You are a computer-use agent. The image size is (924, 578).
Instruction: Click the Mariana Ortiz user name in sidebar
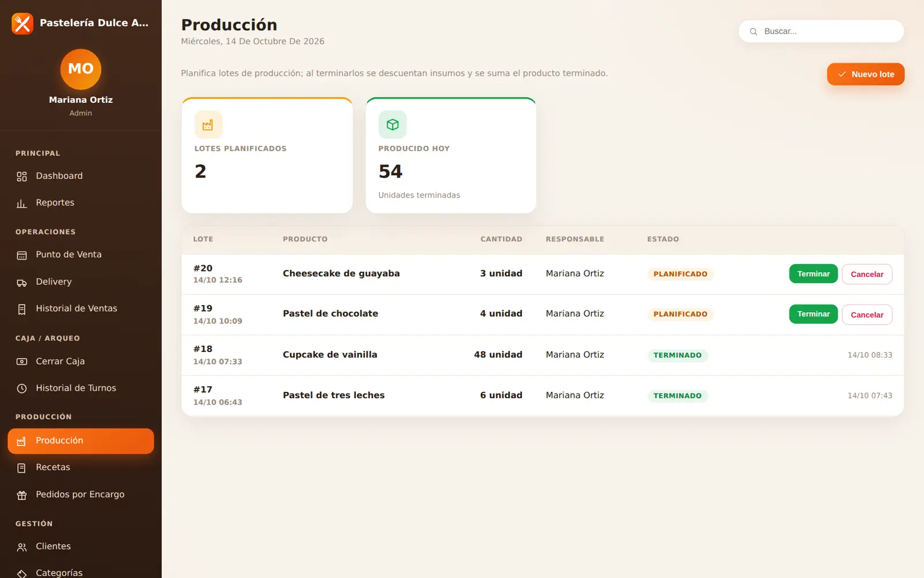(81, 100)
